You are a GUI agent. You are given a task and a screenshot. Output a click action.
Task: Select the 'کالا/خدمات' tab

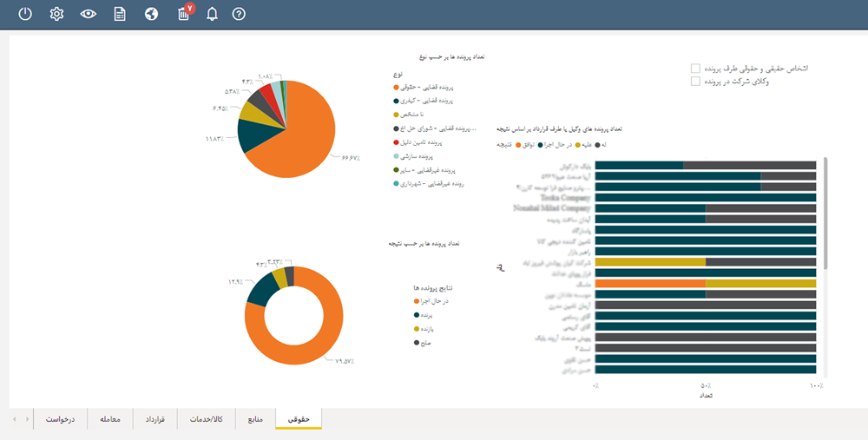tap(206, 419)
